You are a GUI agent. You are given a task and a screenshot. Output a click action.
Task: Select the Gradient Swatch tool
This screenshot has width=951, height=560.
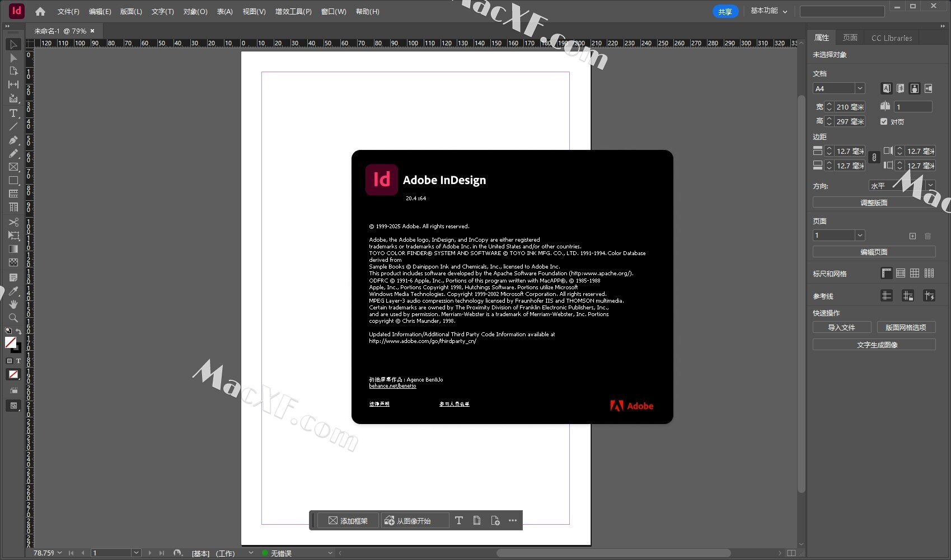pos(13,249)
